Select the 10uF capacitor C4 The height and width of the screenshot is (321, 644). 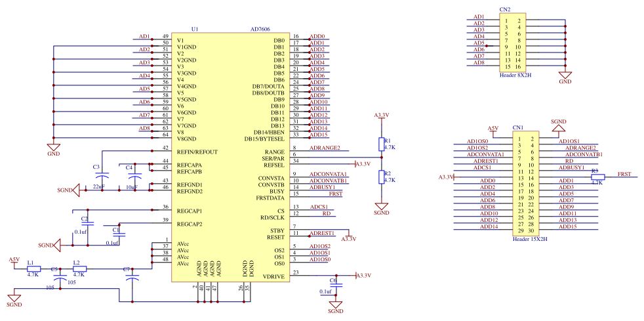pos(134,177)
